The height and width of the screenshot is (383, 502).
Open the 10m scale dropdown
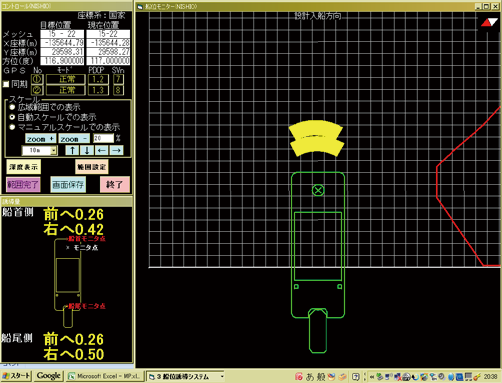(x=53, y=151)
